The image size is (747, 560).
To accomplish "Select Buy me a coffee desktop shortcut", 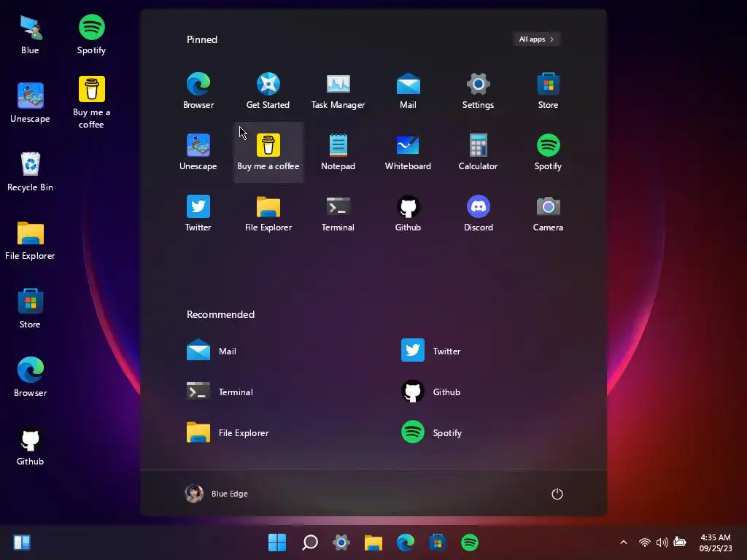I will [x=91, y=103].
